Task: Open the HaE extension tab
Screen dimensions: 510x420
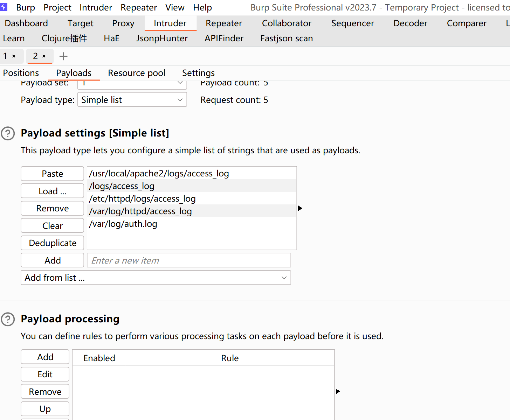Action: 111,38
